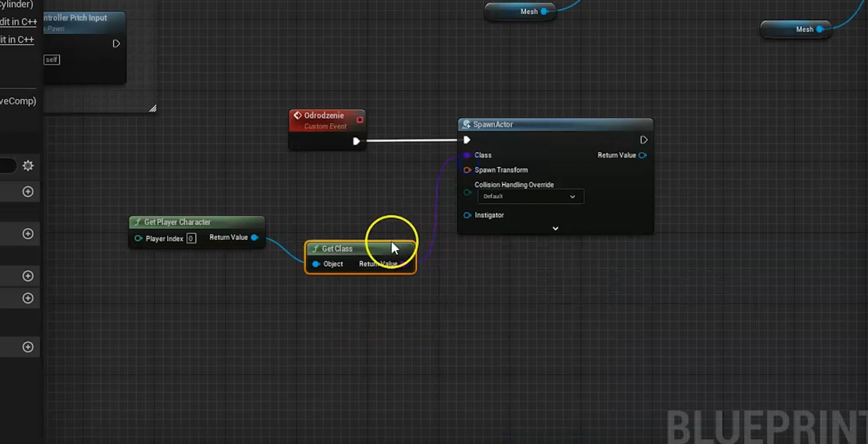868x444 pixels.
Task: Expand SpawnActor node advanced pins chevron
Action: coord(555,229)
